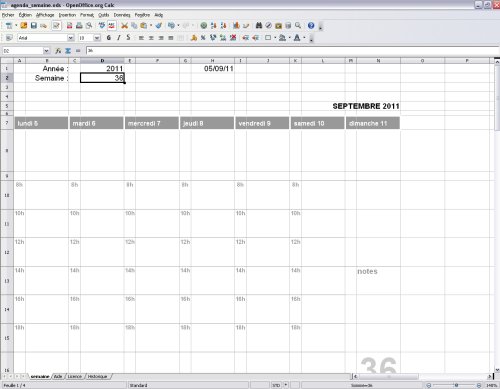Image resolution: width=500 pixels, height=389 pixels.
Task: Sort descending with the toolbar icon
Action: (x=223, y=26)
